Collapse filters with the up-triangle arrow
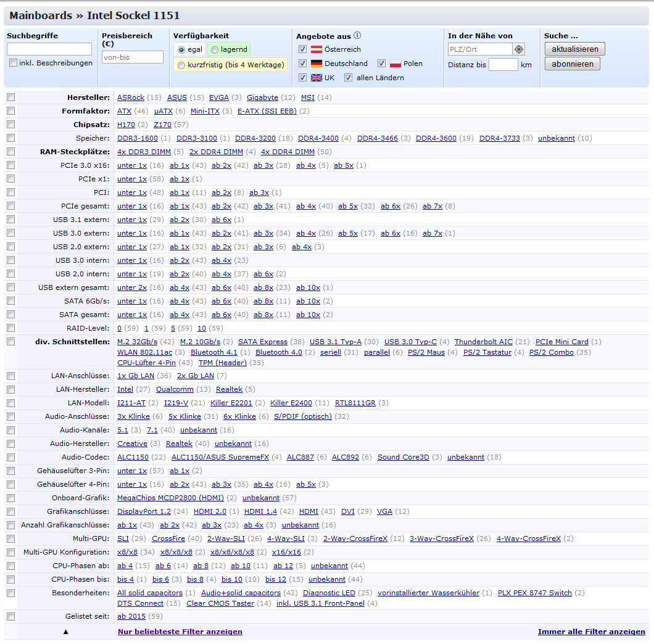This screenshot has height=644, width=654. [x=65, y=632]
